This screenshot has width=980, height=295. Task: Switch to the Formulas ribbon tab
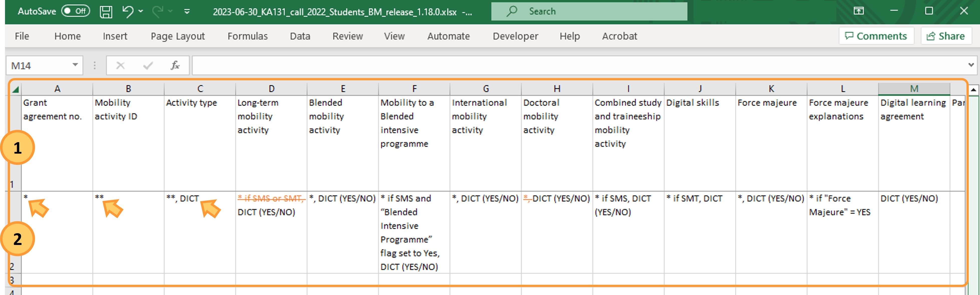248,36
